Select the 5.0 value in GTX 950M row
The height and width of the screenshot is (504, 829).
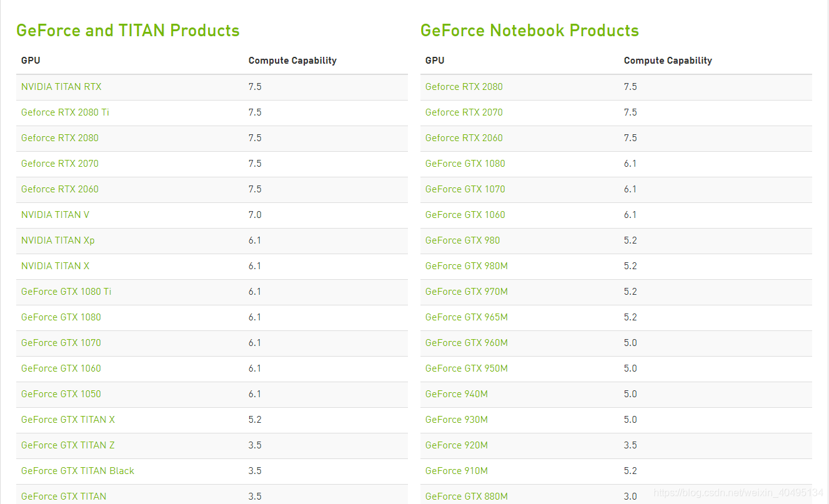(630, 368)
